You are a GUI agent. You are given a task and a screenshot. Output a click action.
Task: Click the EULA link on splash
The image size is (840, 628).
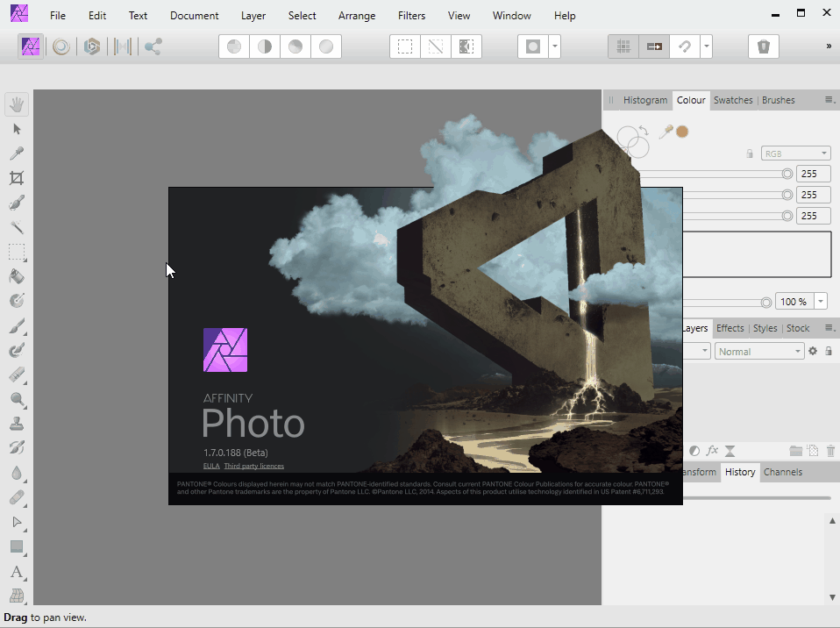click(211, 467)
